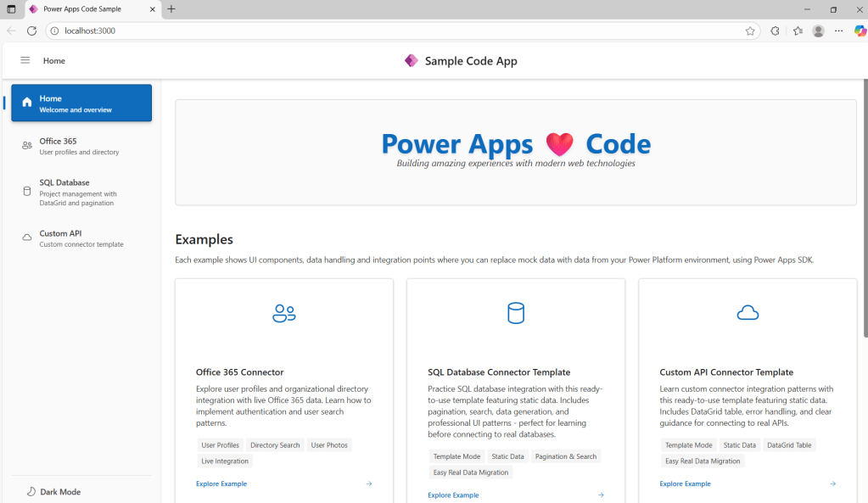Click the Sample Code App logo icon

point(412,60)
